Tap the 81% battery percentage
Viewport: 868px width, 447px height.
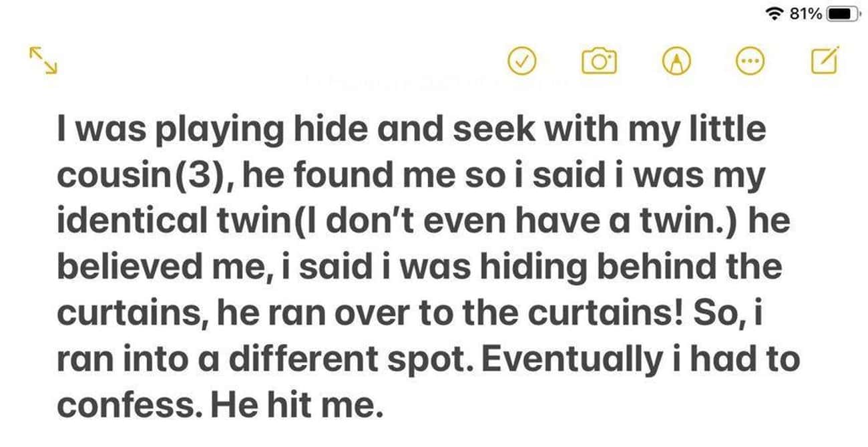(807, 13)
